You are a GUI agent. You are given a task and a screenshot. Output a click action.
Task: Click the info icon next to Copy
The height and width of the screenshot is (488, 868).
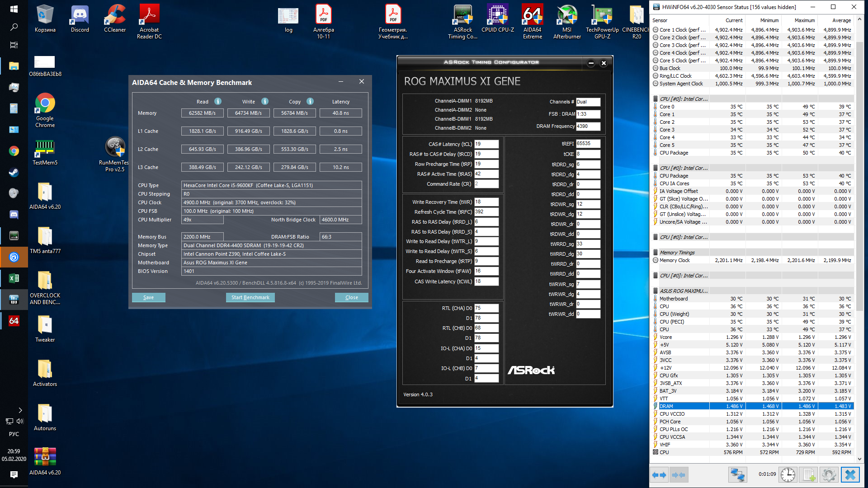(310, 101)
